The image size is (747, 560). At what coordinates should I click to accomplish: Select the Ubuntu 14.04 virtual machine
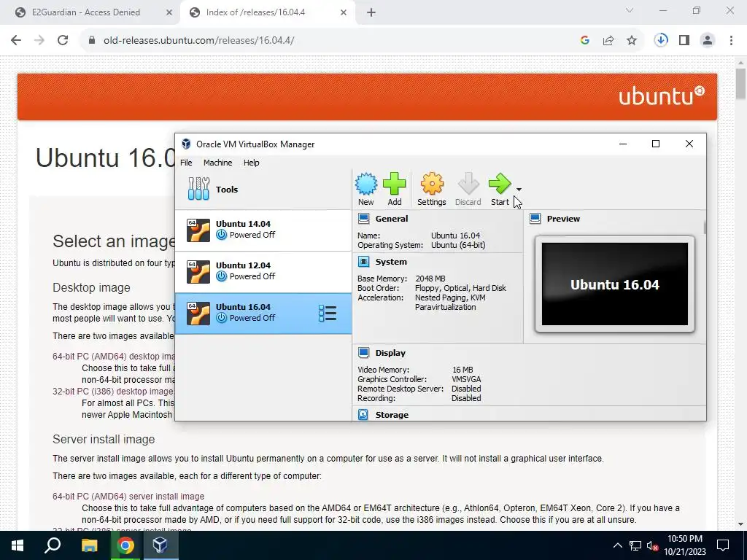tap(263, 230)
